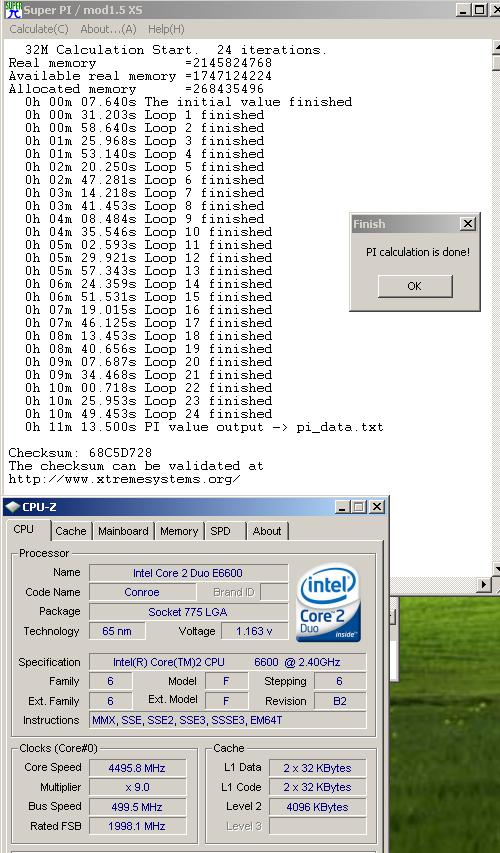Click the Voltage value 1.163 v
This screenshot has height=853, width=500.
[x=254, y=631]
